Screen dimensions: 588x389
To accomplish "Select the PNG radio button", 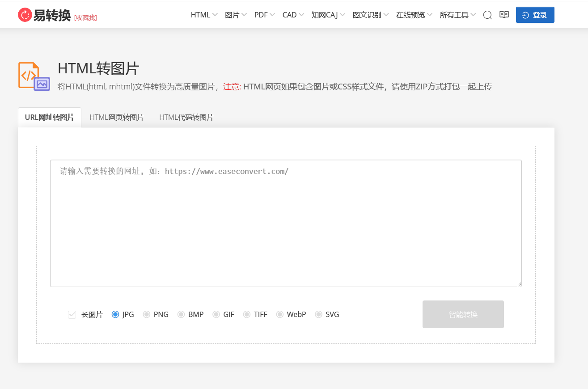I will 147,315.
